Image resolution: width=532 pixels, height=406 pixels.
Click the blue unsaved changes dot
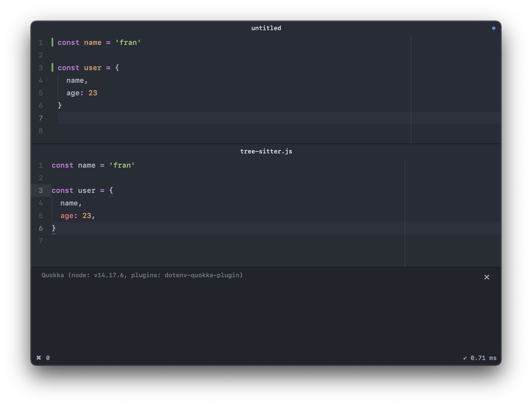[x=494, y=28]
